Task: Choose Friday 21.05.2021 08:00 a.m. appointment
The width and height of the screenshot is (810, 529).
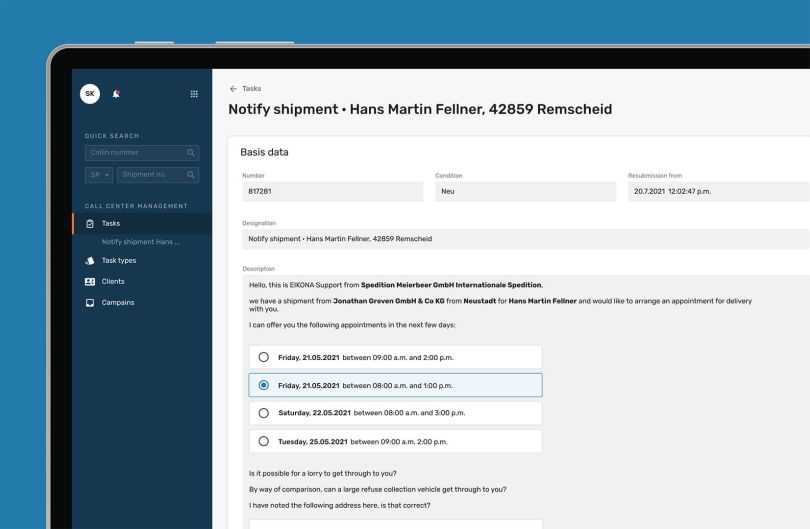Action: 264,385
